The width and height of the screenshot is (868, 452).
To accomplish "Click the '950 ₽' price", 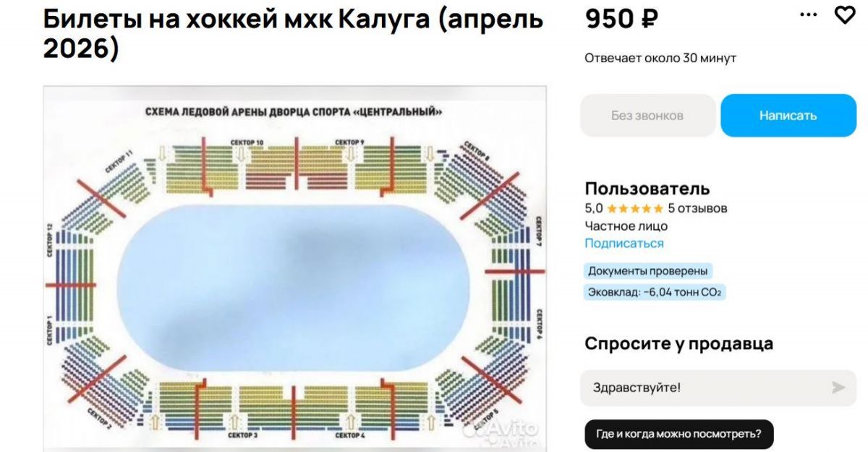I will [x=621, y=20].
